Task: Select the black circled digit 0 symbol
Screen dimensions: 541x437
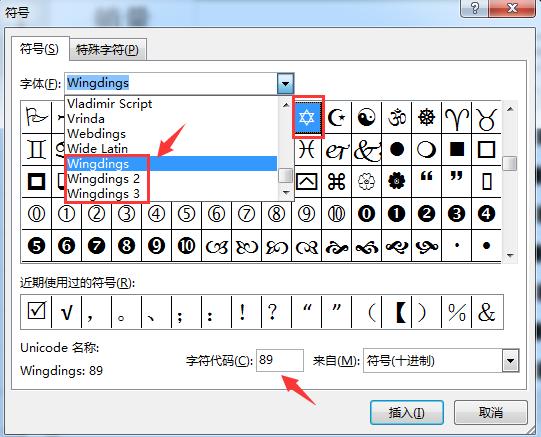Action: click(366, 214)
